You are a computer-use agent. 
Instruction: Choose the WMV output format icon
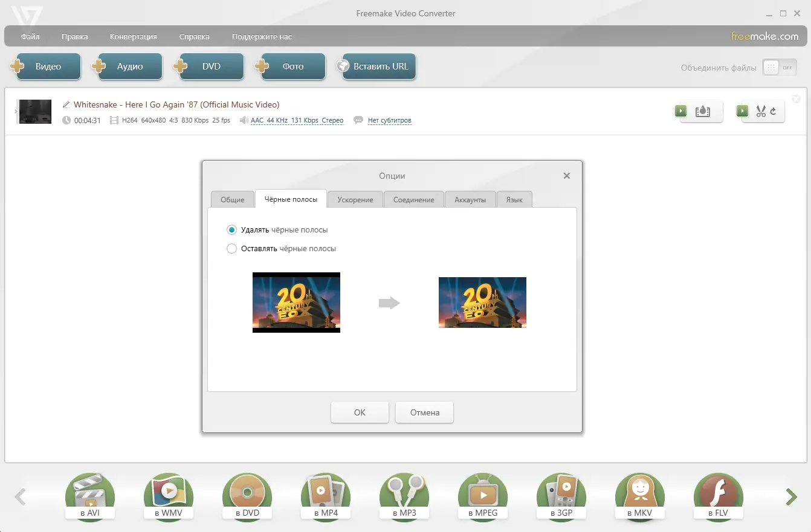pyautogui.click(x=169, y=498)
